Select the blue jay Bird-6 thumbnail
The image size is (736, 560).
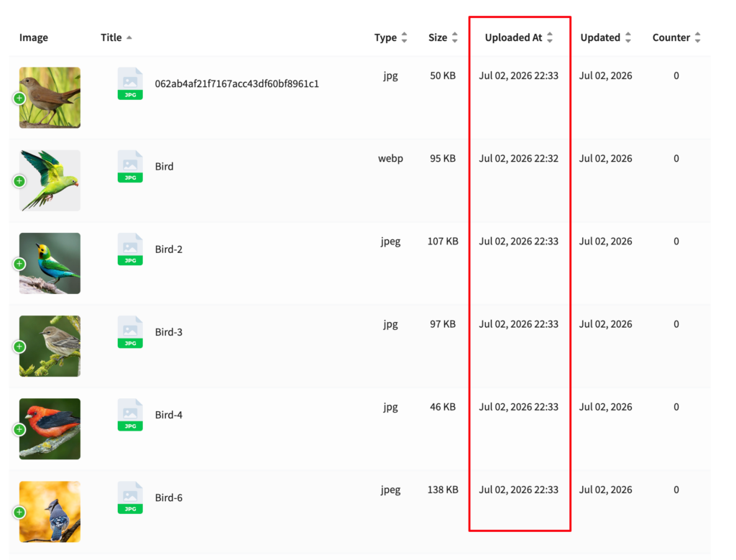coord(50,512)
